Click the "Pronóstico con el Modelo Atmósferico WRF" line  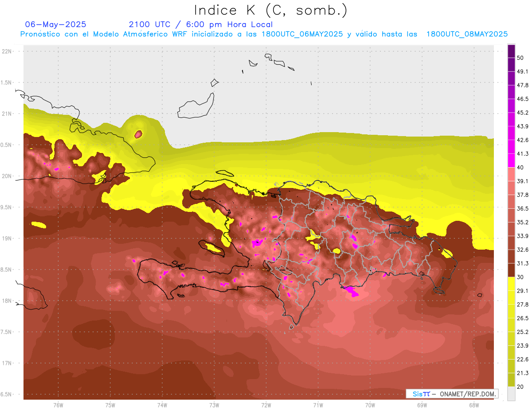[x=264, y=34]
